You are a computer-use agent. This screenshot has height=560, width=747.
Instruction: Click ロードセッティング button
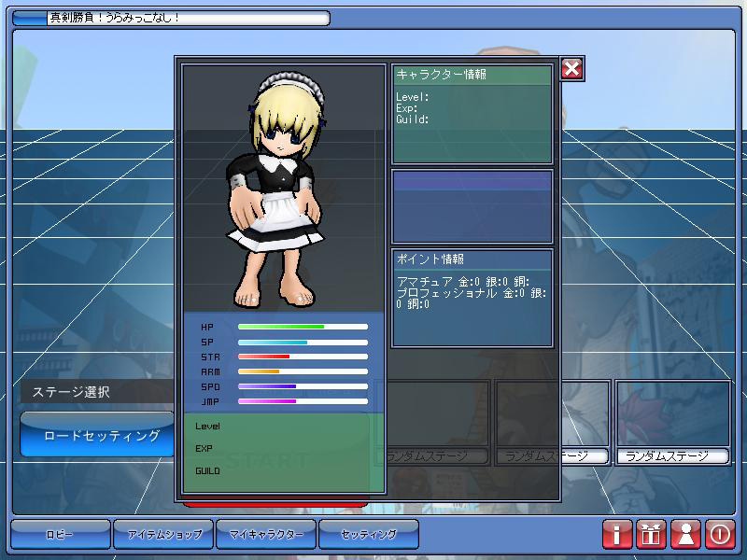point(97,435)
